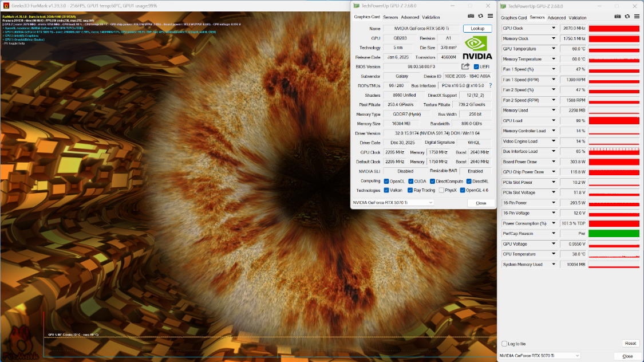This screenshot has width=644, height=362.
Task: Switch to Advanced tab in Sensors window
Action: point(556,18)
